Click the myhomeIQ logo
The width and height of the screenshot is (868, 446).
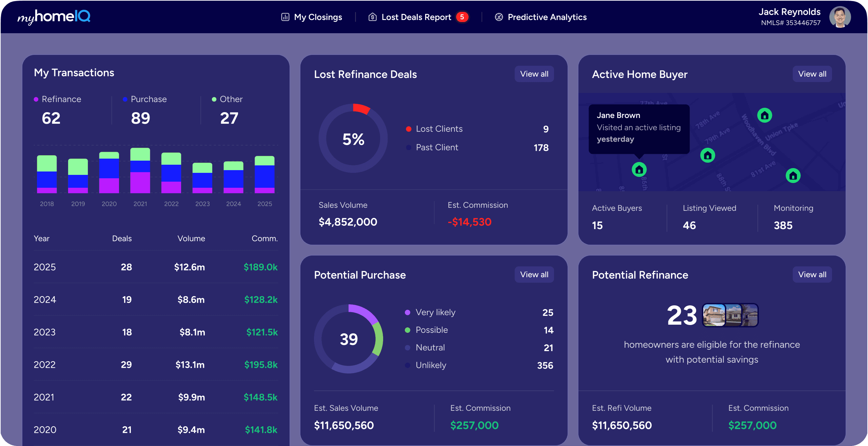[x=54, y=17]
